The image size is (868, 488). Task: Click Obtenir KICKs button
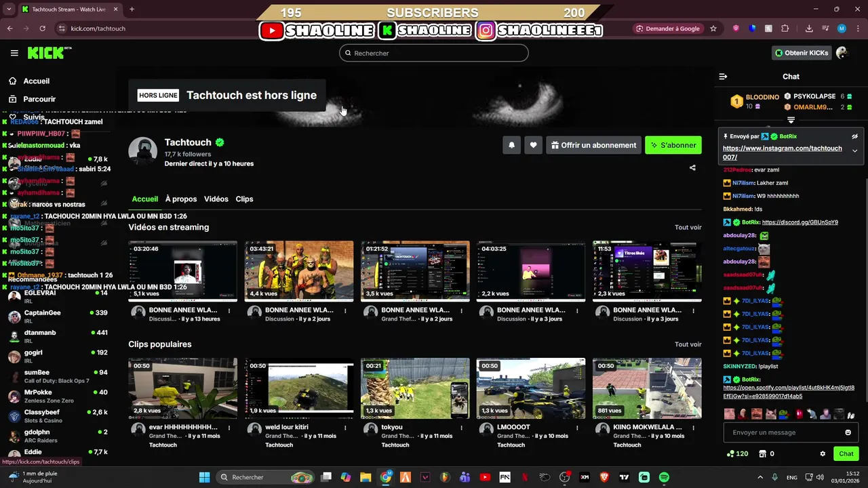point(802,53)
